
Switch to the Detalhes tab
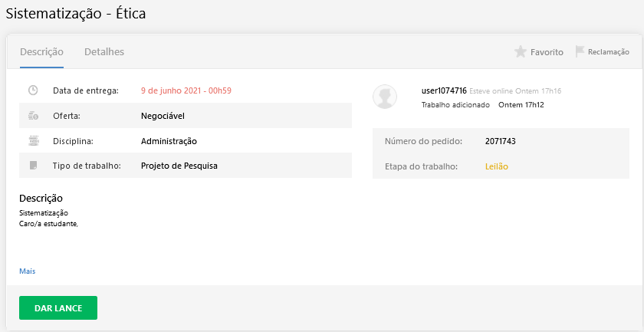tap(104, 52)
